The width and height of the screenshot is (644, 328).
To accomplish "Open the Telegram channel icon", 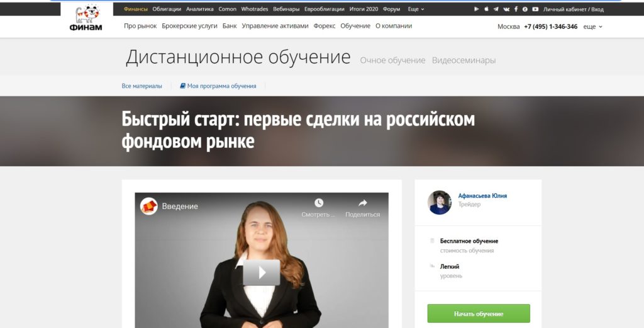I will click(496, 9).
